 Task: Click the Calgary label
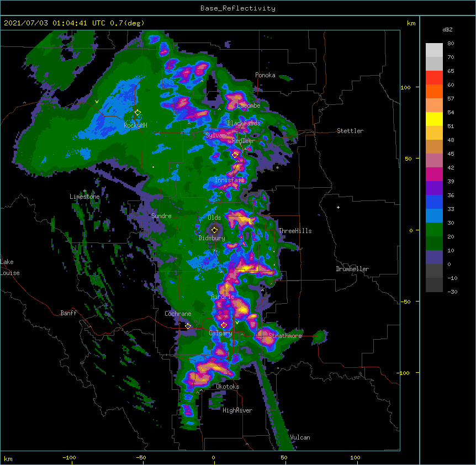point(221,333)
